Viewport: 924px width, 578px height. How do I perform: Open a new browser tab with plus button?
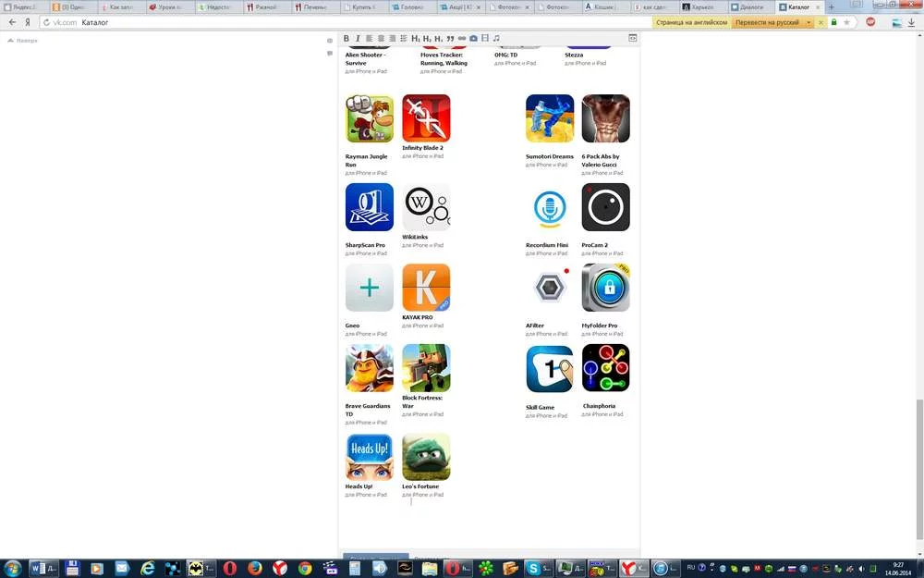831,7
